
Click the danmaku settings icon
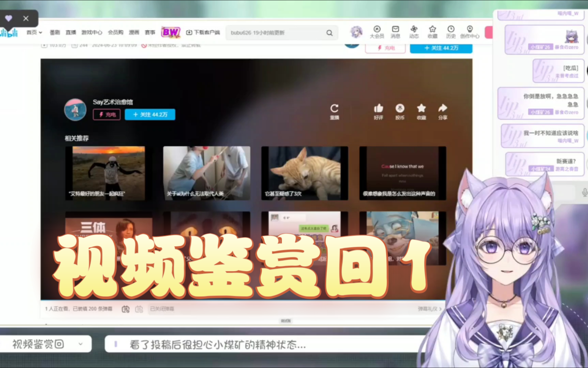[139, 309]
